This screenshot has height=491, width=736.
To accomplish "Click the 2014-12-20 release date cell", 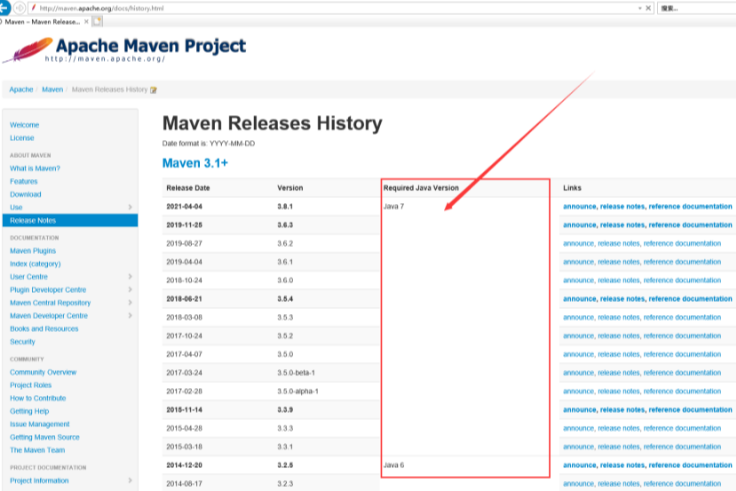I will (184, 465).
